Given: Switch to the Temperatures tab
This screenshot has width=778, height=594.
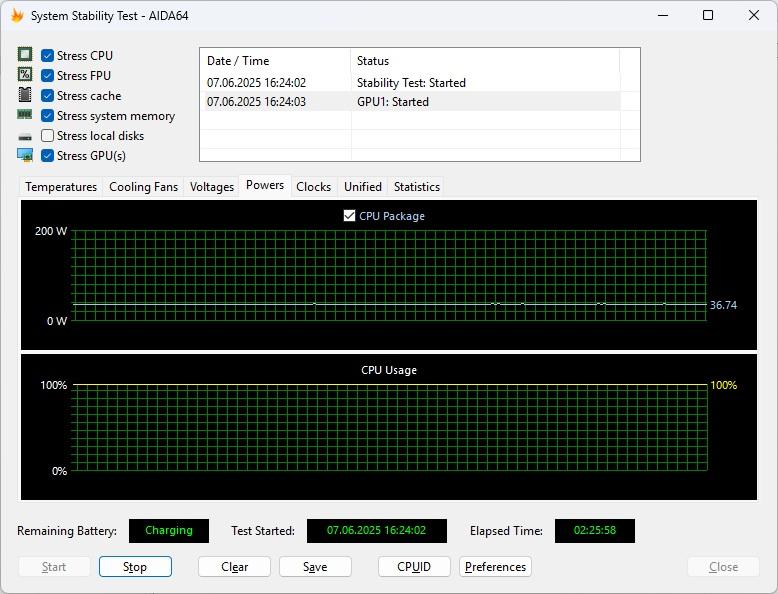Looking at the screenshot, I should click(x=61, y=187).
